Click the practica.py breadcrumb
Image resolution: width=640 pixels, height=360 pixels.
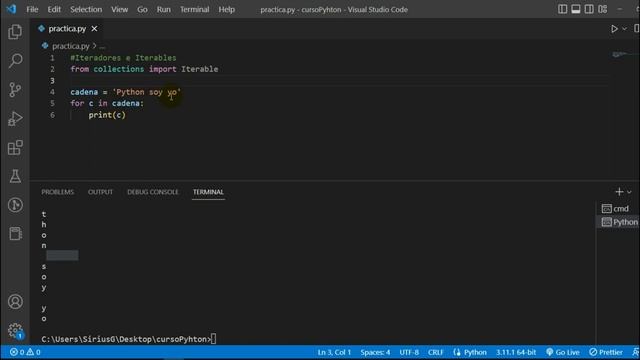[71, 46]
